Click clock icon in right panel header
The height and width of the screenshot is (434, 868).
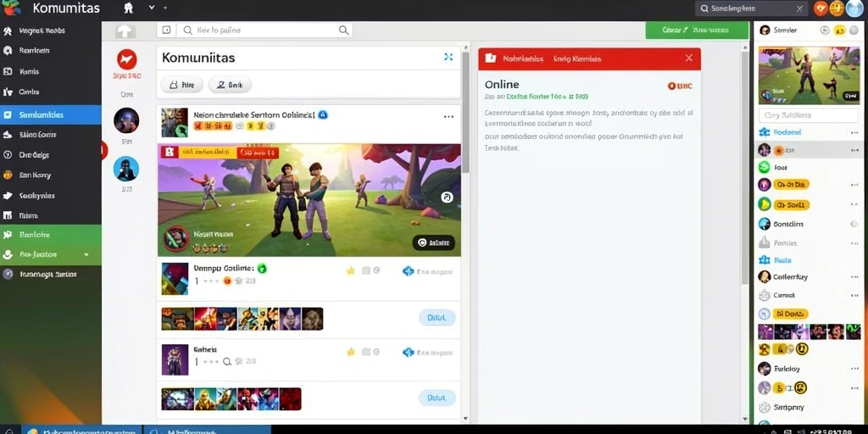825,30
